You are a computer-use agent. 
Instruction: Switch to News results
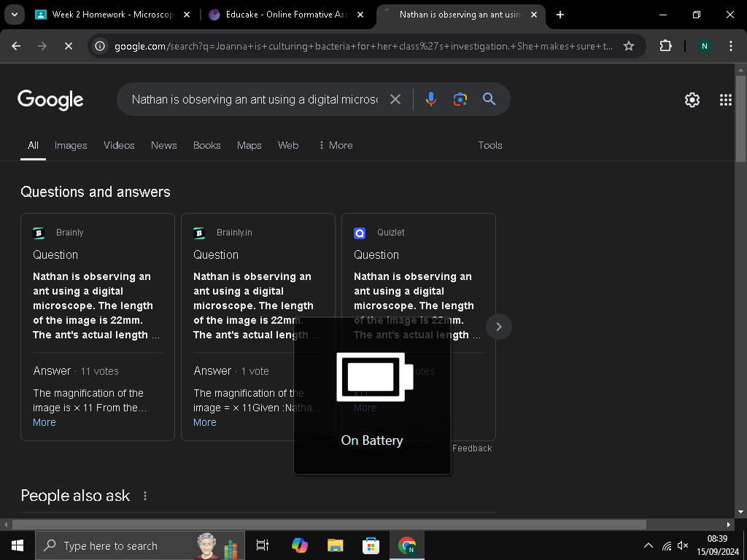coord(164,146)
